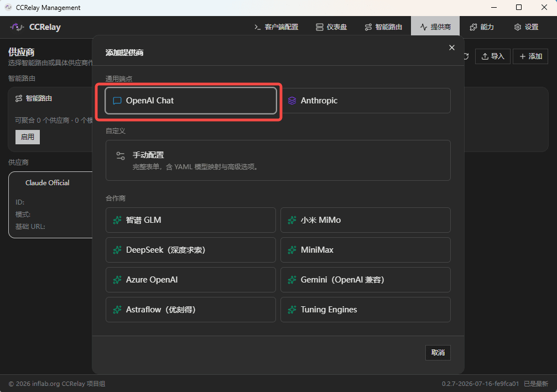The image size is (557, 392).
Task: Click the 添加 add provider button
Action: [530, 56]
